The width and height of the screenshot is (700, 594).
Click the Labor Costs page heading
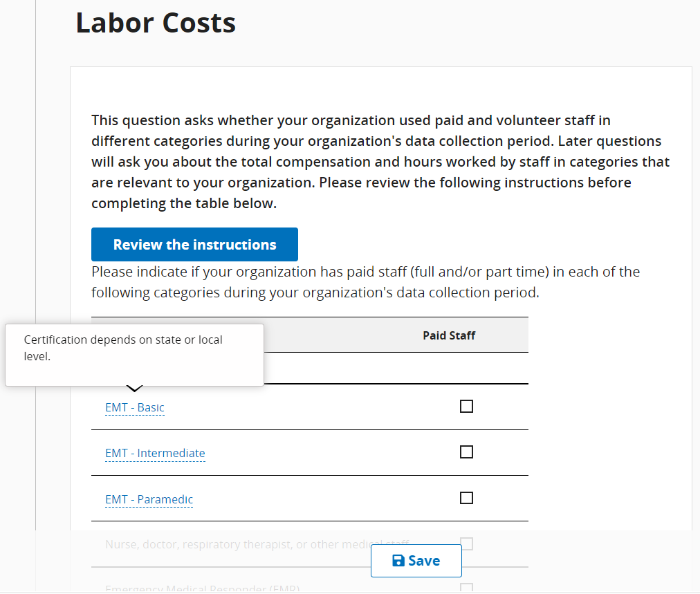tap(156, 23)
